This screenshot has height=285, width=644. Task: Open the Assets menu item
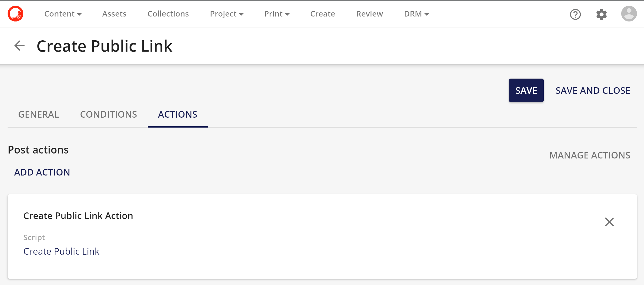[x=114, y=14]
